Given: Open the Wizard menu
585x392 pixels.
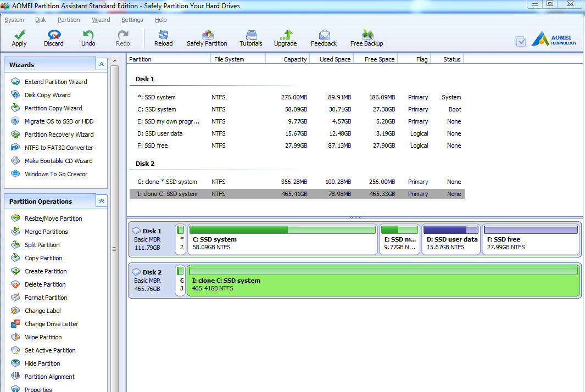Looking at the screenshot, I should pos(101,20).
